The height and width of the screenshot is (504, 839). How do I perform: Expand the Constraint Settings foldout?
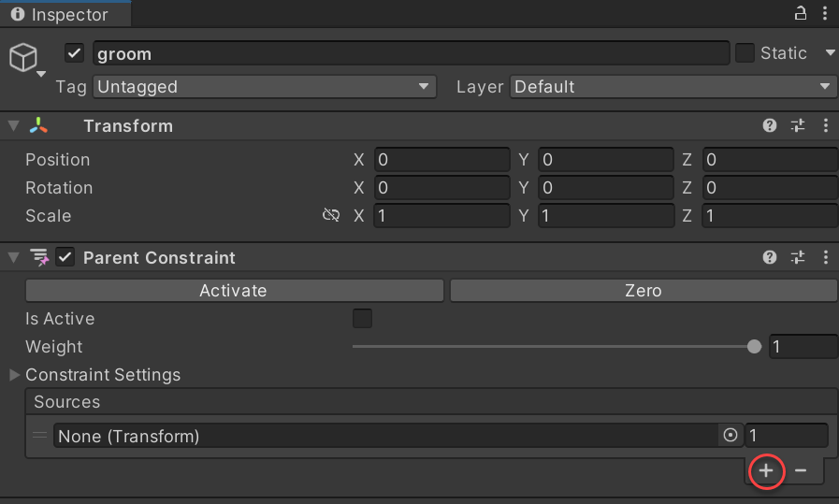click(15, 375)
